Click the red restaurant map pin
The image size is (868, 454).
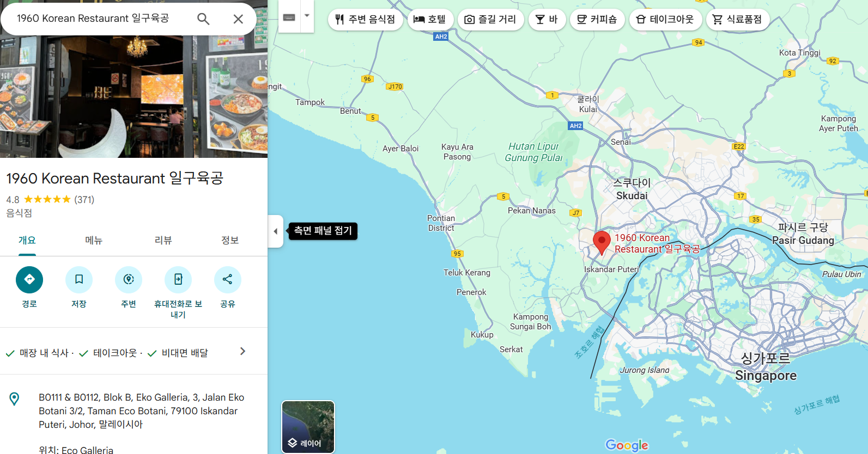click(602, 242)
